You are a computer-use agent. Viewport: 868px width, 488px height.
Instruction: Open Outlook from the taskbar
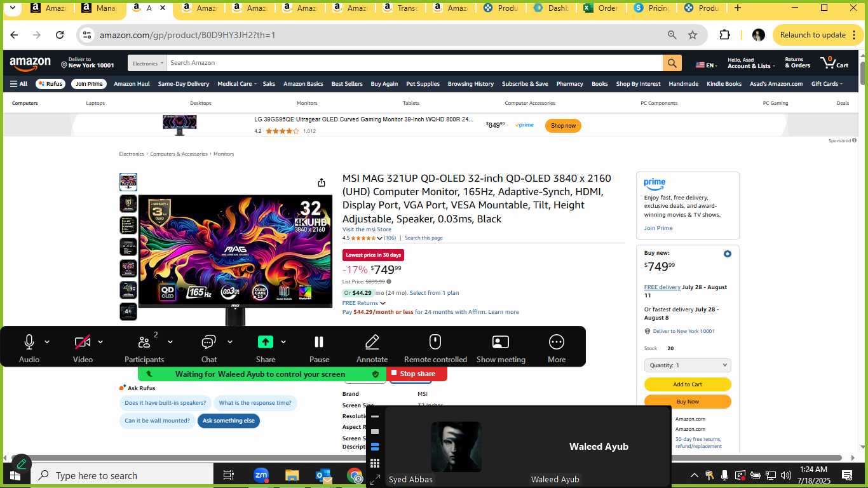323,475
